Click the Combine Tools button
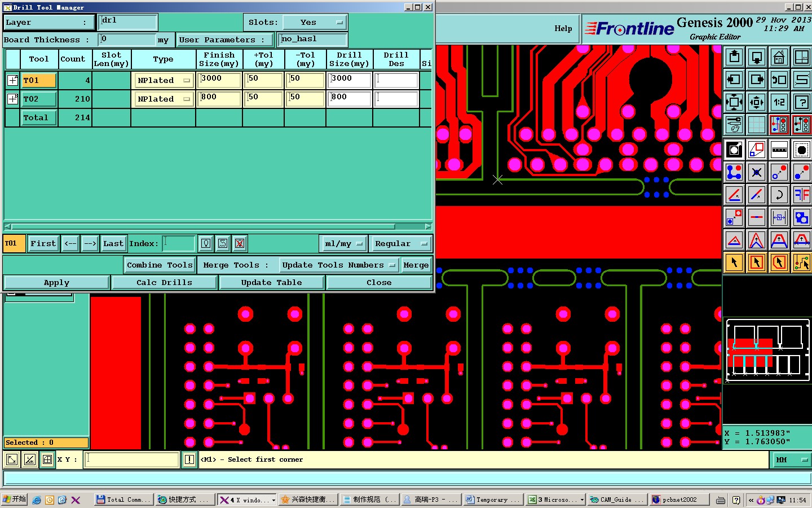 160,265
